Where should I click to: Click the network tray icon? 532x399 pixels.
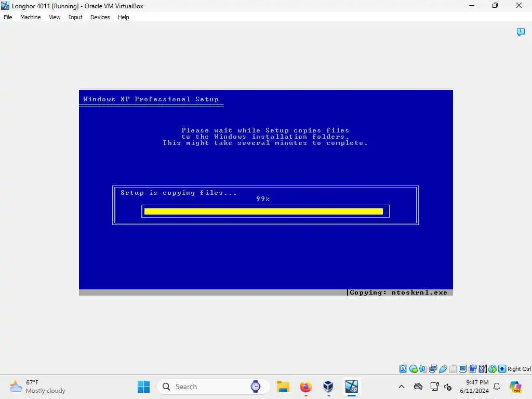(434, 387)
